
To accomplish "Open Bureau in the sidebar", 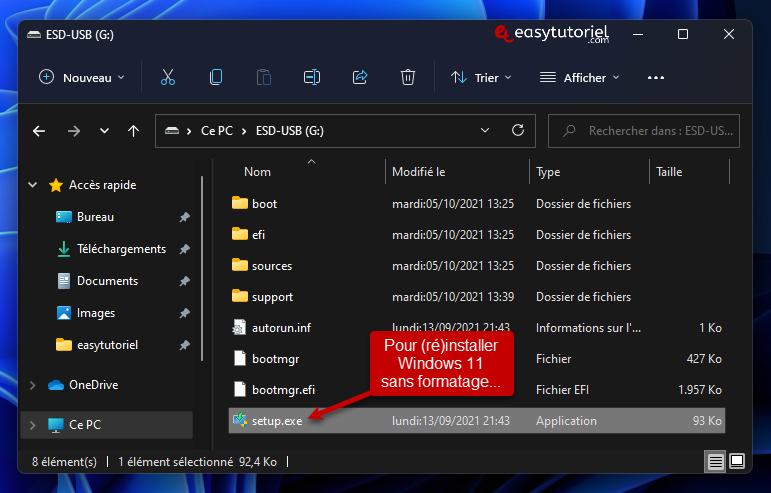I will click(x=95, y=217).
